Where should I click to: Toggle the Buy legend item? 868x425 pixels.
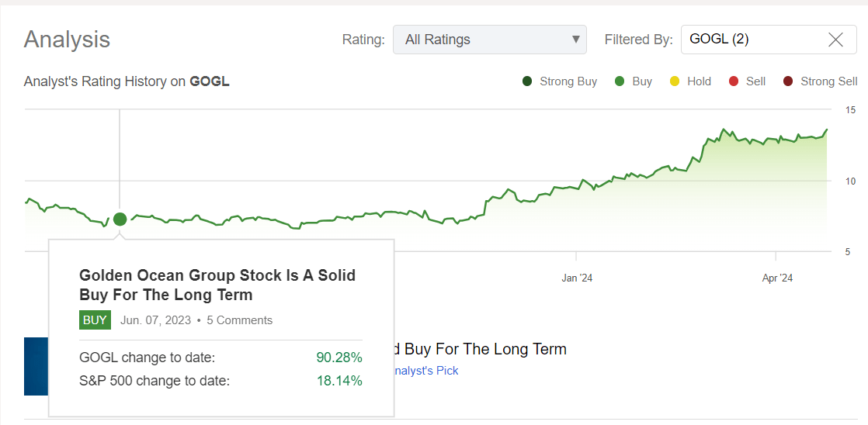pyautogui.click(x=634, y=81)
